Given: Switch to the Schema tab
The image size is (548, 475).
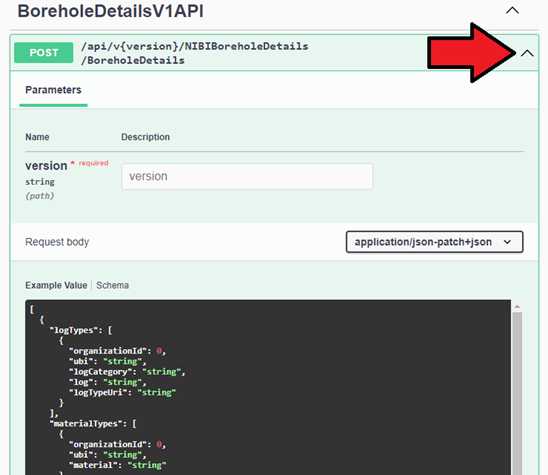Looking at the screenshot, I should point(113,285).
